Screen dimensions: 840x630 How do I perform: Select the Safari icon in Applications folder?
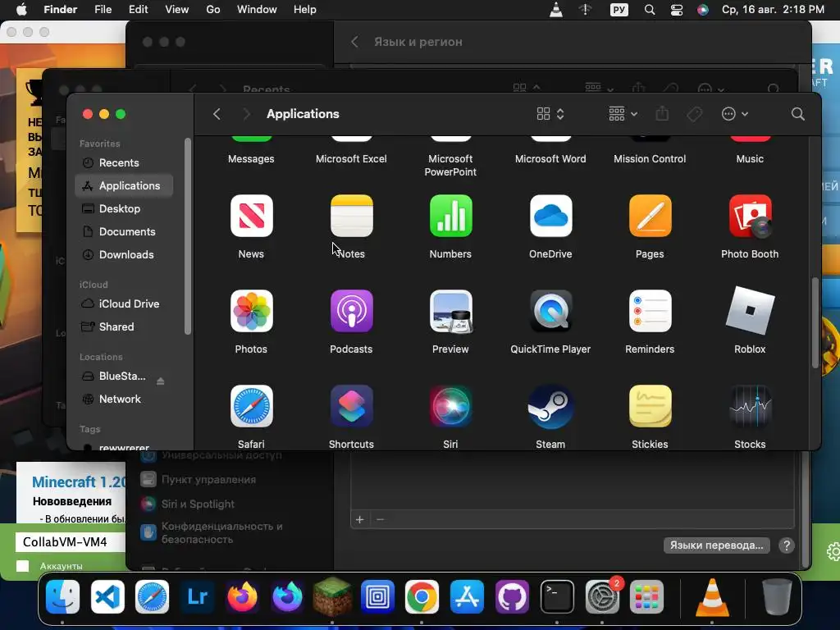pyautogui.click(x=251, y=406)
